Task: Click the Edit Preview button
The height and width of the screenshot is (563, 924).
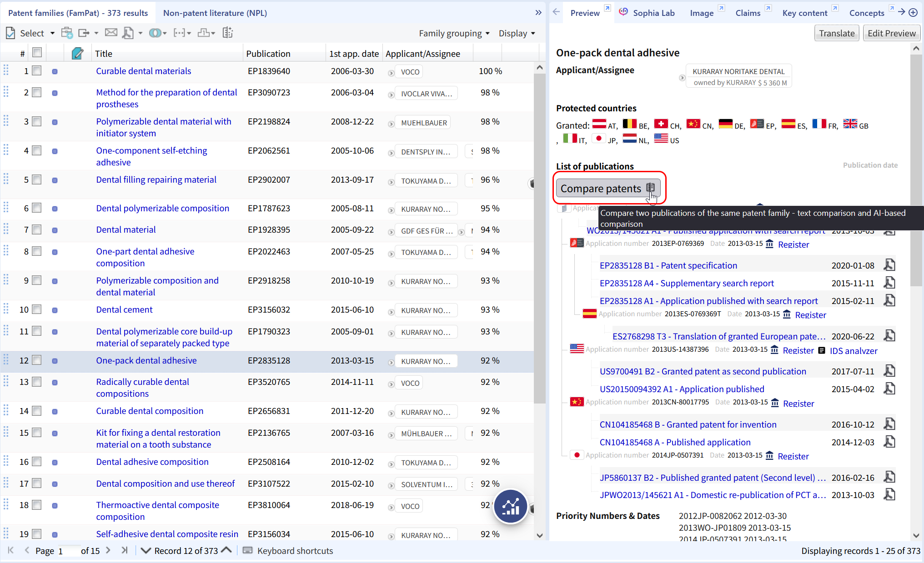Action: 891,33
